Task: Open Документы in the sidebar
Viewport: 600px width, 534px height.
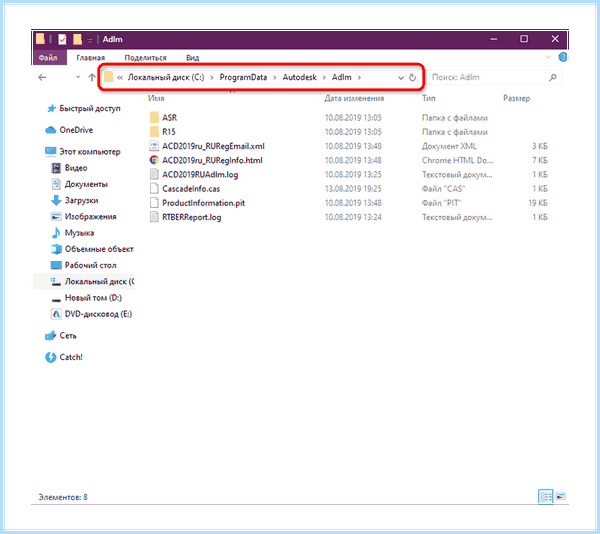Action: click(86, 184)
